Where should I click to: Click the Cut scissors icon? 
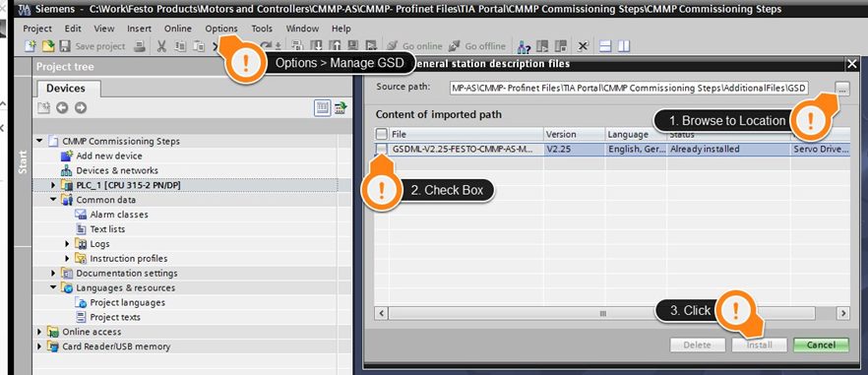point(161,46)
